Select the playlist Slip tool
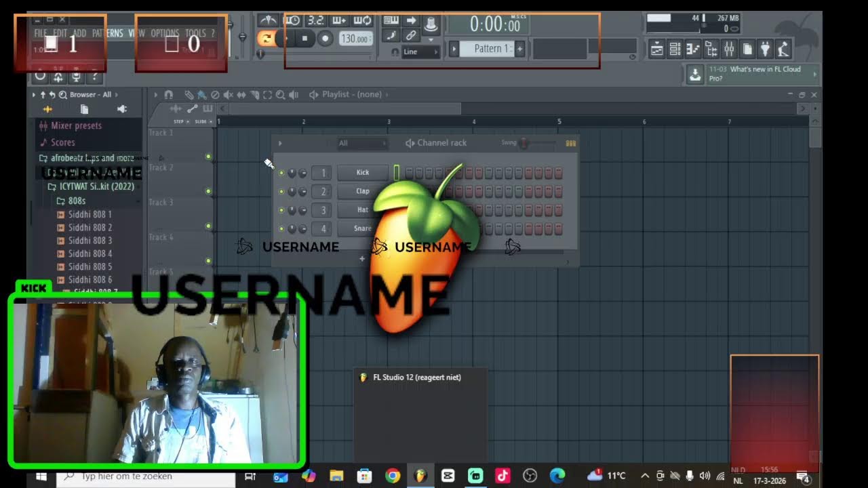 (x=241, y=95)
